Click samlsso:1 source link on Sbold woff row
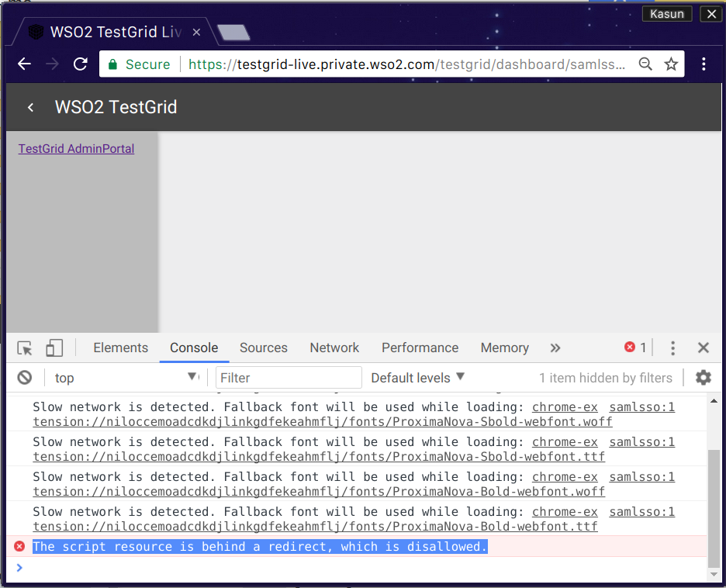This screenshot has width=726, height=588. pos(641,407)
